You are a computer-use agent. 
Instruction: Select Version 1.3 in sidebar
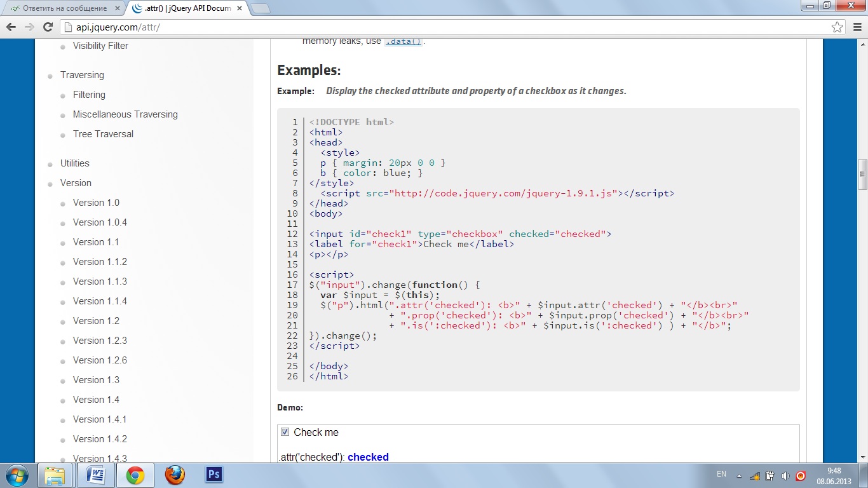pos(96,380)
